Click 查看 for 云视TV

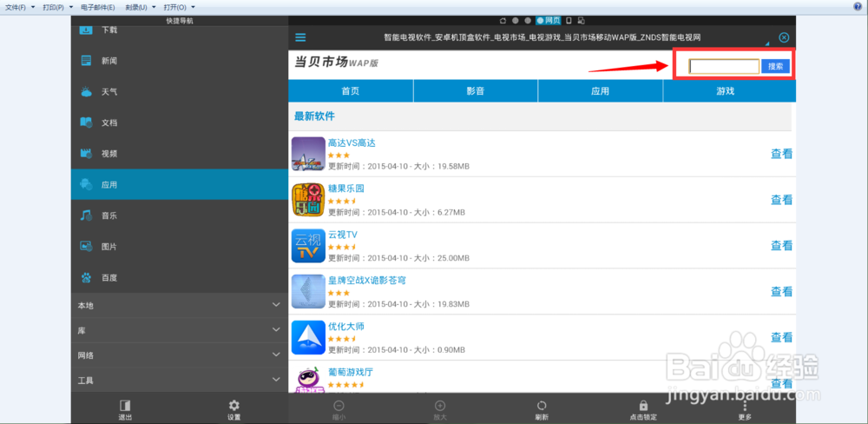[782, 246]
